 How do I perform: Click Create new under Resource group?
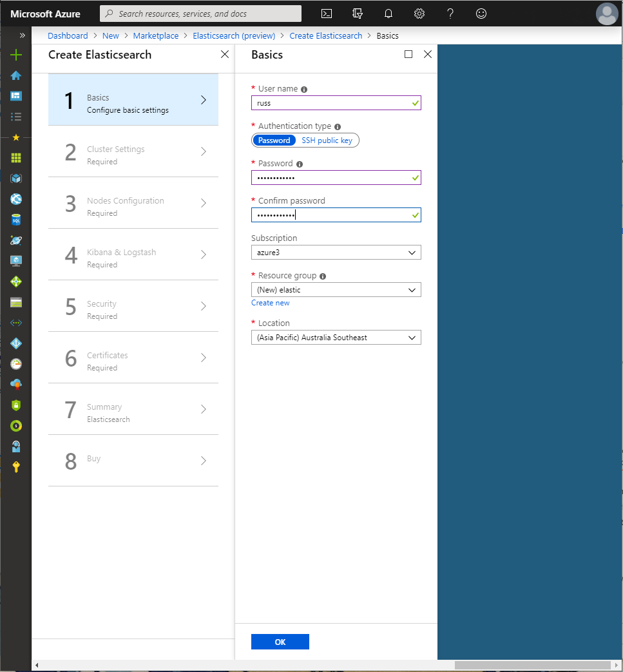[270, 302]
